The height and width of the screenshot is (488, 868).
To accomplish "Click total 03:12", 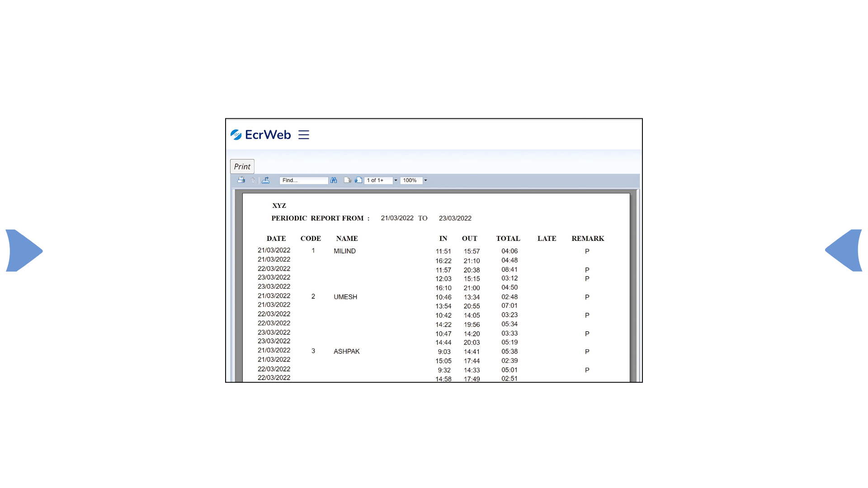I will [509, 278].
